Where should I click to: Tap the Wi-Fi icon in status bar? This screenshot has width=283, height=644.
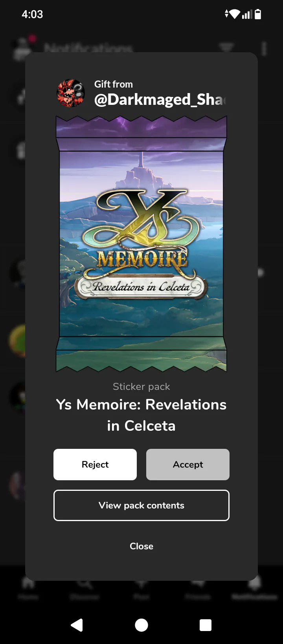click(235, 15)
